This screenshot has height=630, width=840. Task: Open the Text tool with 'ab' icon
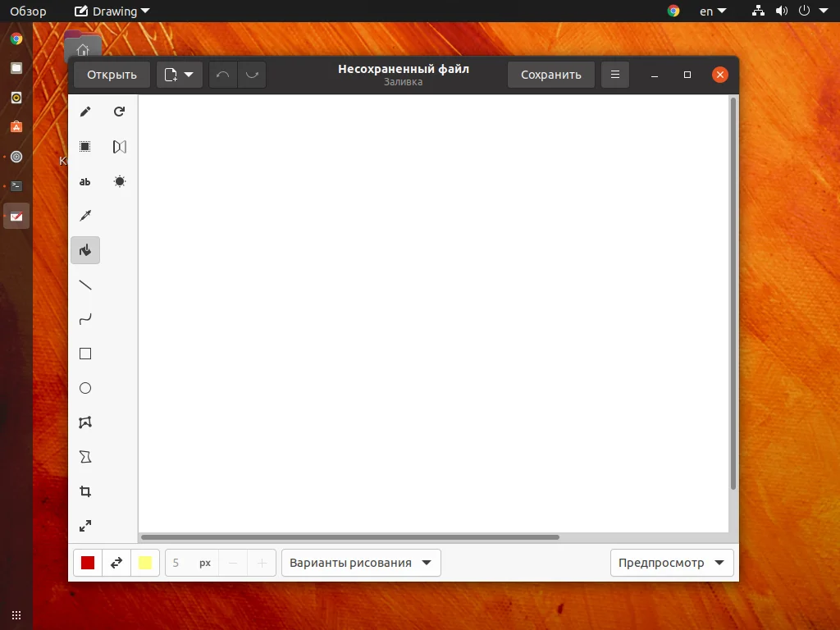[85, 181]
